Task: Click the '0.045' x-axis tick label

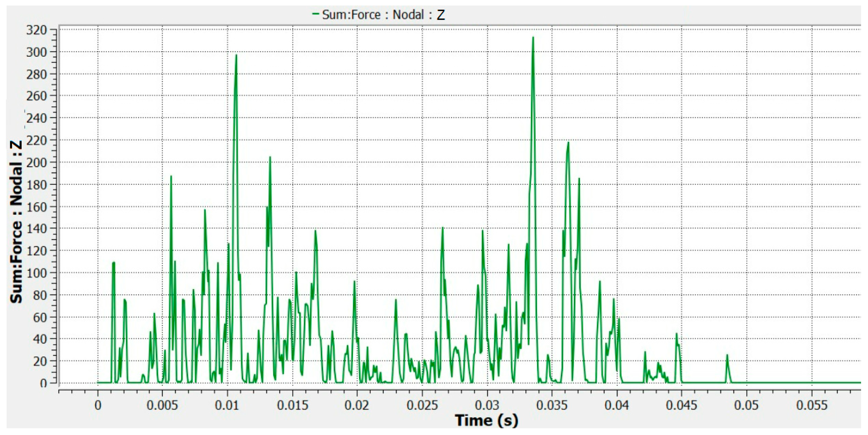Action: 681,405
